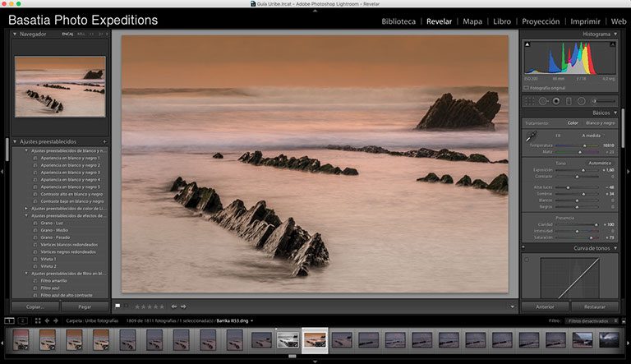Viewport: 631px width, 364px height.
Task: Select the spot removal tool
Action: click(x=543, y=100)
